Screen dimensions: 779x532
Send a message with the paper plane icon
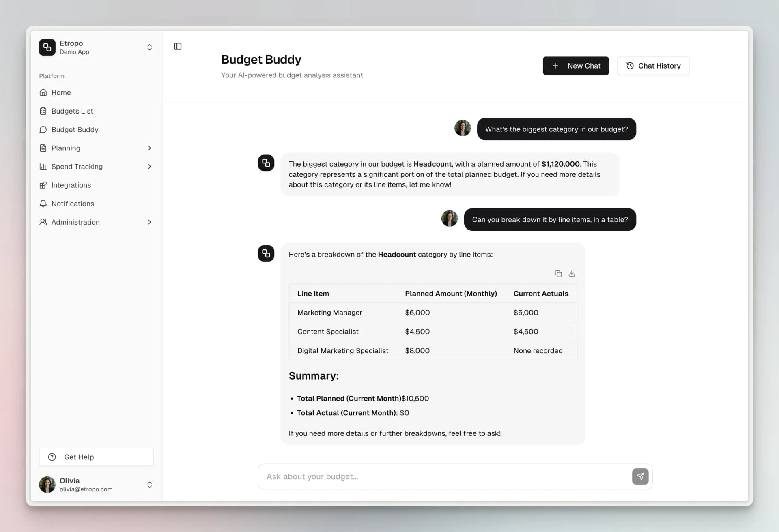(x=640, y=476)
